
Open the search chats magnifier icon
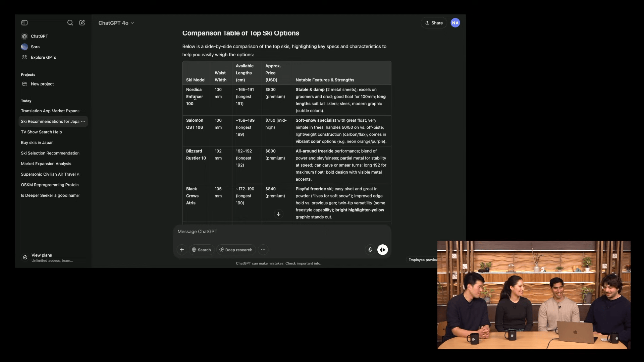coord(70,23)
